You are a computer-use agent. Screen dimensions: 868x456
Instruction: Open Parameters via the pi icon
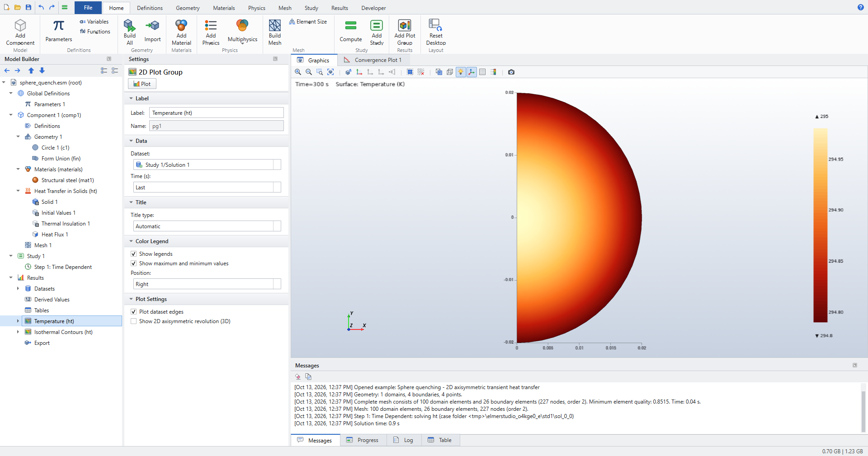coord(59,31)
